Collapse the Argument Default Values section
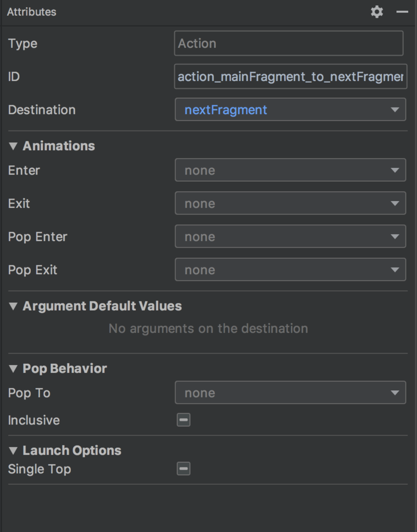The width and height of the screenshot is (417, 532). click(x=14, y=306)
